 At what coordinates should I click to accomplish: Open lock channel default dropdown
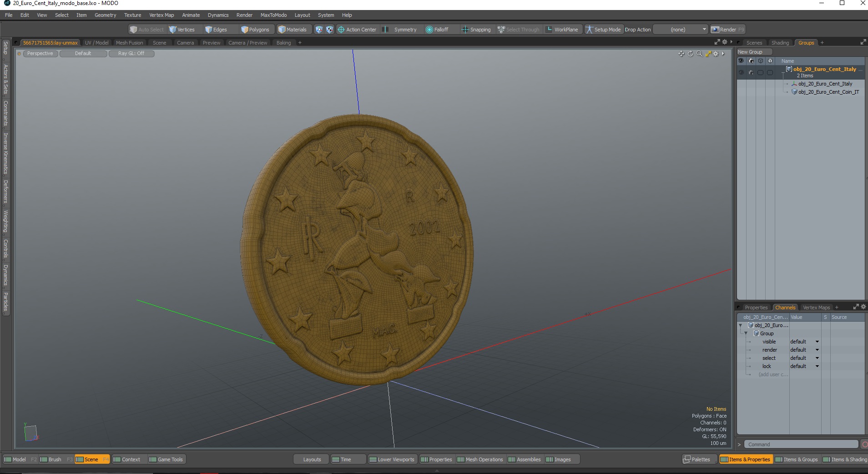click(x=804, y=366)
